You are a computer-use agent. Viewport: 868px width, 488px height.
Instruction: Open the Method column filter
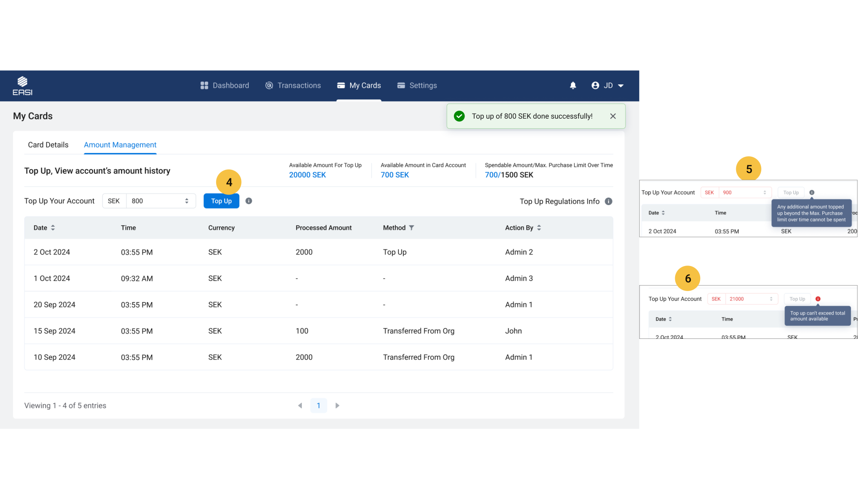[x=412, y=228]
